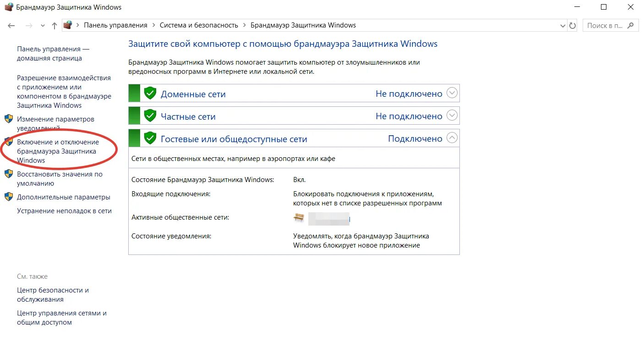Screen dimensions: 644x337
Task: Expand the 'Частные сети' section chevron
Action: (x=452, y=116)
